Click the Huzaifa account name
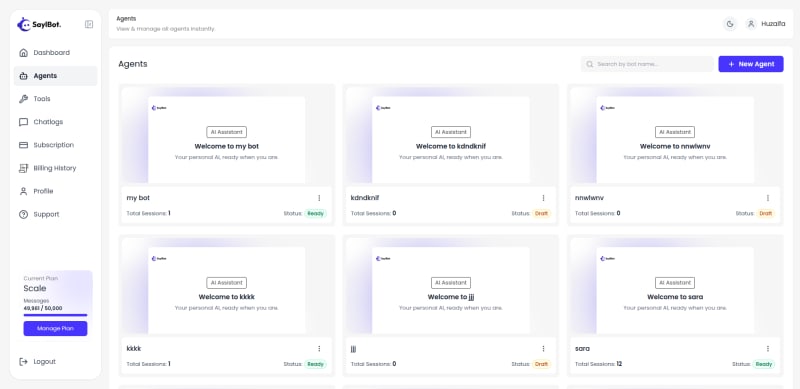800x389 pixels. point(773,23)
